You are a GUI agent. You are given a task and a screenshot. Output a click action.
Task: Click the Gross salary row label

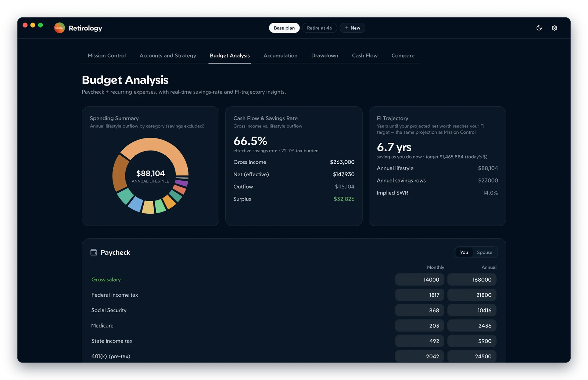click(x=106, y=279)
